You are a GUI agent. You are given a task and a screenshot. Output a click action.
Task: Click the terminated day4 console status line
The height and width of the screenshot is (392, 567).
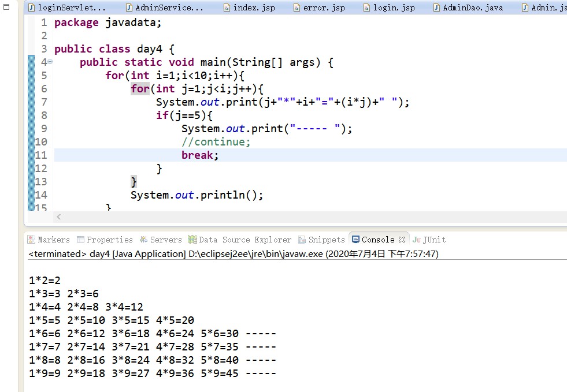pyautogui.click(x=234, y=253)
